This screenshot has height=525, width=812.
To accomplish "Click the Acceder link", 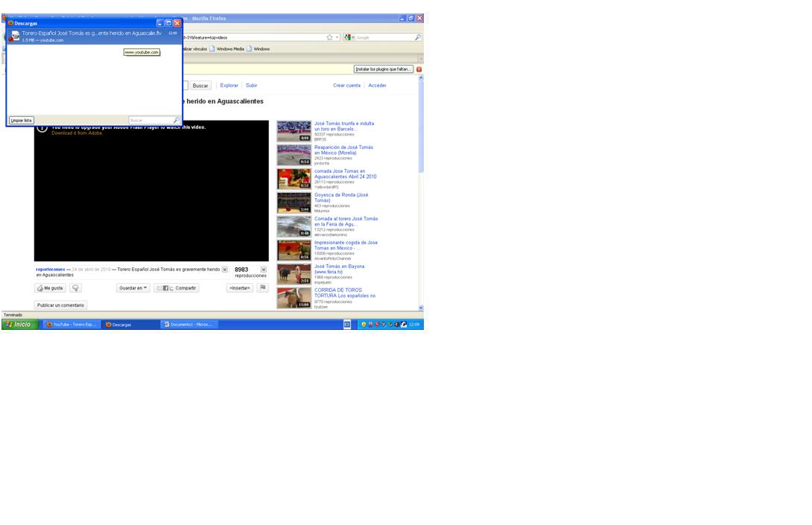I will (377, 86).
